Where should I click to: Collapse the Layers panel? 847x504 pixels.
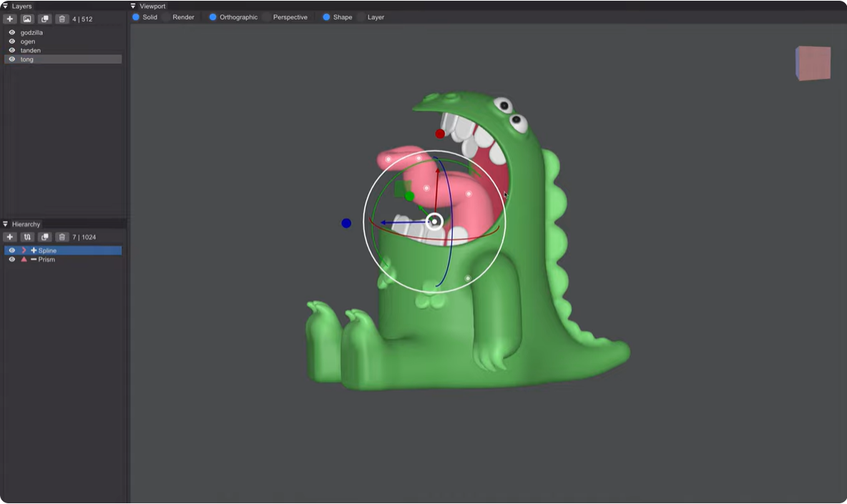(x=6, y=6)
